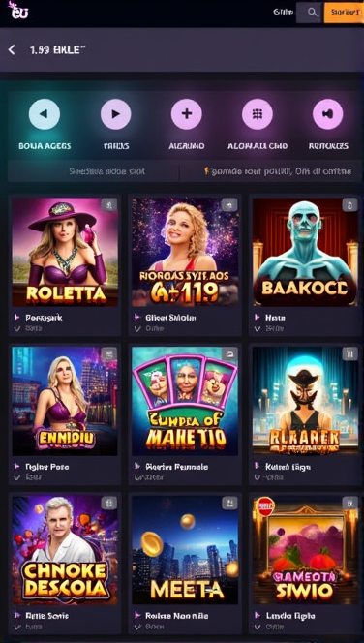The height and width of the screenshot is (643, 364).
Task: Select the left-arrow circle category icon
Action: [45, 114]
